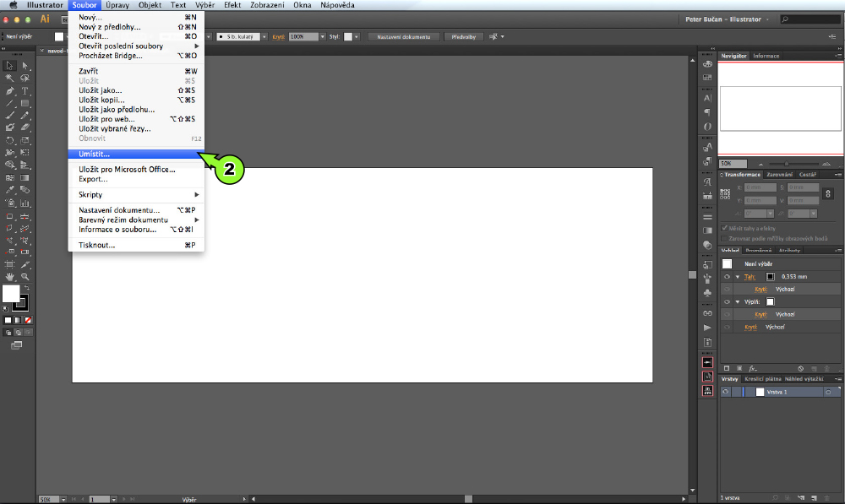The width and height of the screenshot is (845, 504).
Task: Swap fill and stroke colors arrow
Action: click(x=26, y=288)
